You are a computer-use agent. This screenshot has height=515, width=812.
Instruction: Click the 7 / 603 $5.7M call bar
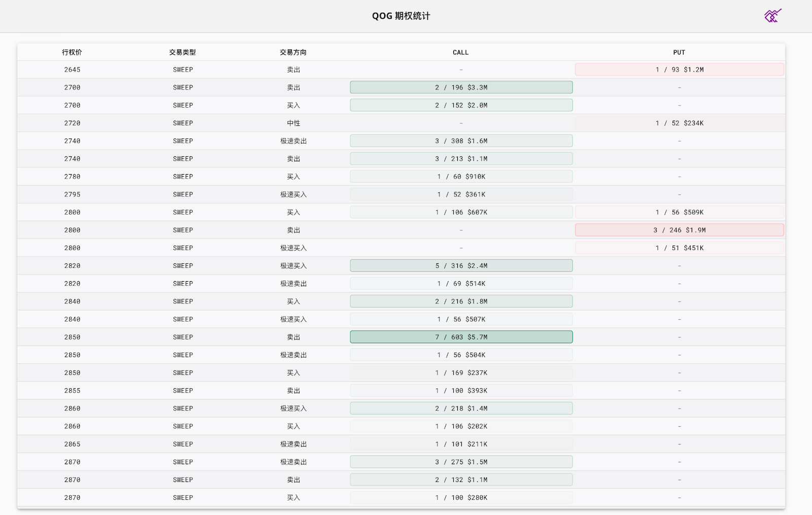click(x=461, y=337)
